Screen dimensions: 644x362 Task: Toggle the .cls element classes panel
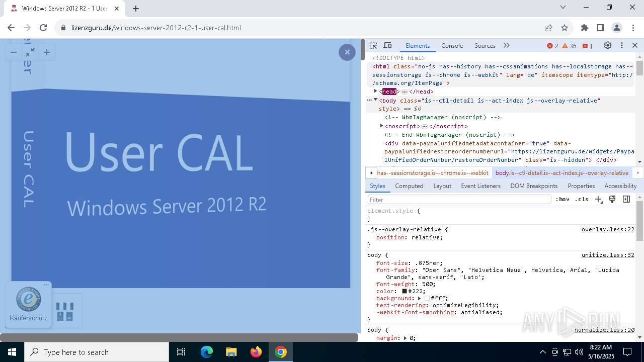[582, 200]
